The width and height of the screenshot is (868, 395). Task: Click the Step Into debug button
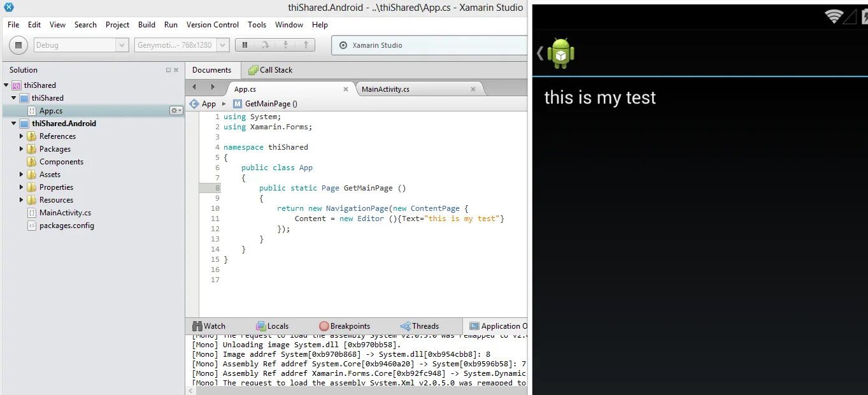point(285,45)
